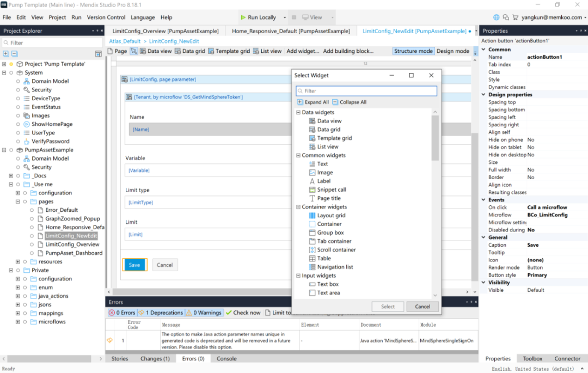Viewport: 588px width, 373px height.
Task: Toggle the 0 Errors filter button
Action: click(x=122, y=313)
